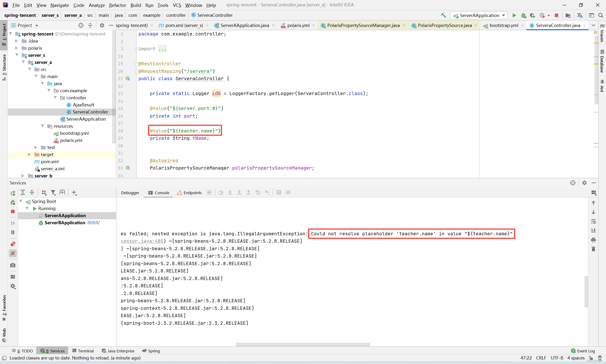
Task: Open Terminal tool window button
Action: point(83,351)
